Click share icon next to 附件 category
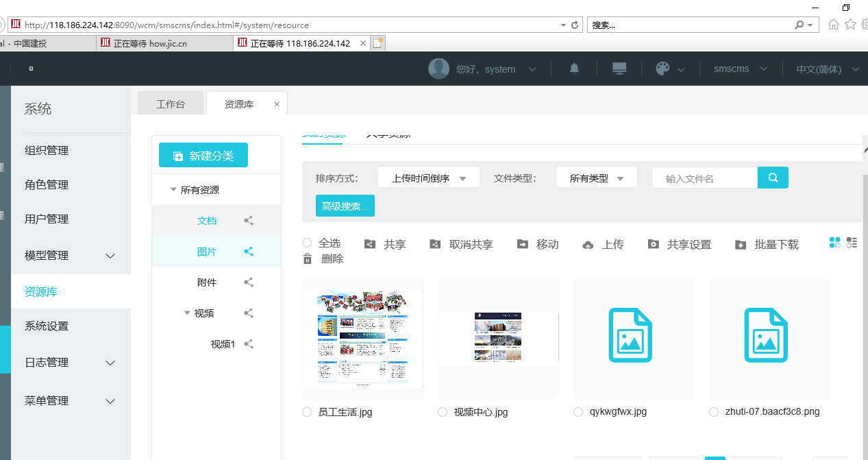868x460 pixels. point(249,282)
